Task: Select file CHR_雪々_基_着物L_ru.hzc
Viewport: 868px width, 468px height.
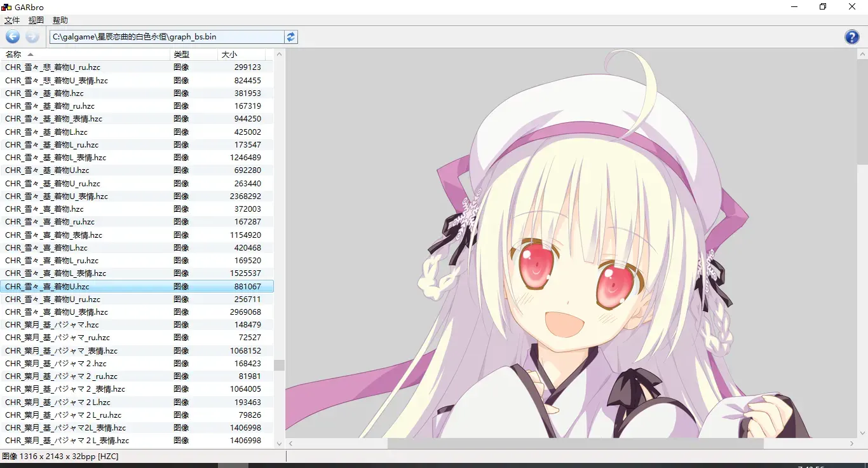Action: (x=137, y=144)
